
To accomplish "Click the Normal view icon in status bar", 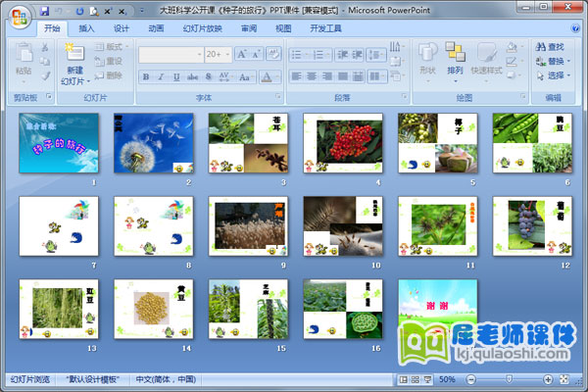I will point(403,379).
